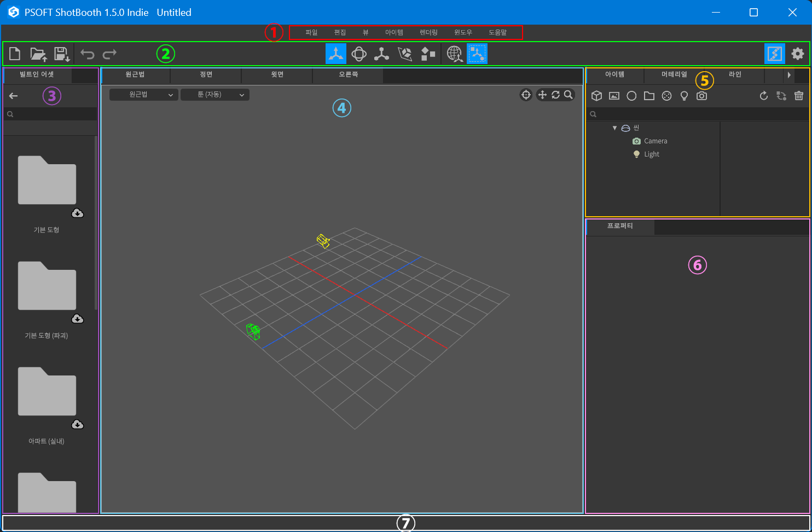Click the trash delete icon
The height and width of the screenshot is (532, 812).
pos(799,96)
